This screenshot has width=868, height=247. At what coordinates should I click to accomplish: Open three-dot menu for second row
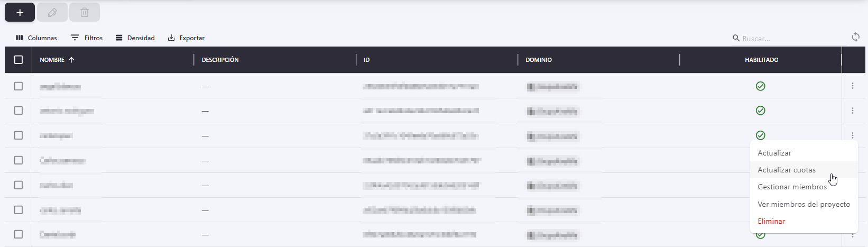coord(852,111)
